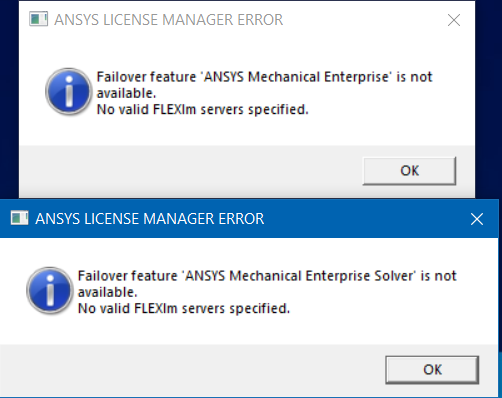
Task: Click the ANSYS app icon in the inactive dialog title
Action: tap(38, 19)
